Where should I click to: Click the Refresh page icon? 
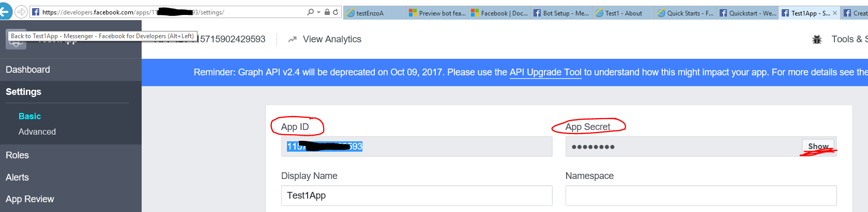[x=336, y=12]
